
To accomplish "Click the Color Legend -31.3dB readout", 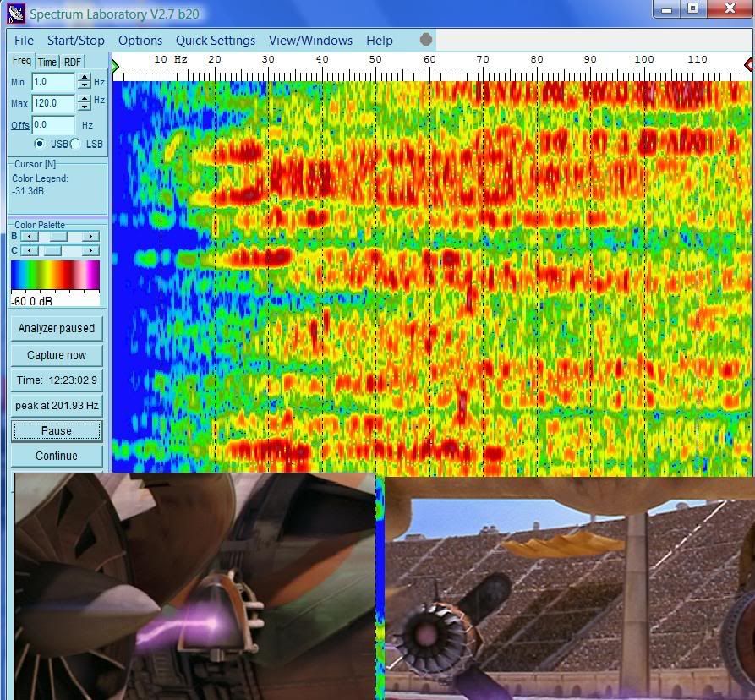I will click(x=40, y=184).
